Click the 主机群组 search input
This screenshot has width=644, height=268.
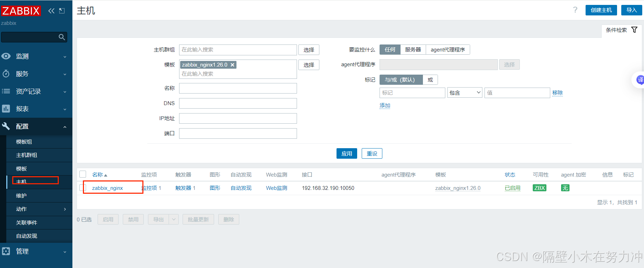238,50
